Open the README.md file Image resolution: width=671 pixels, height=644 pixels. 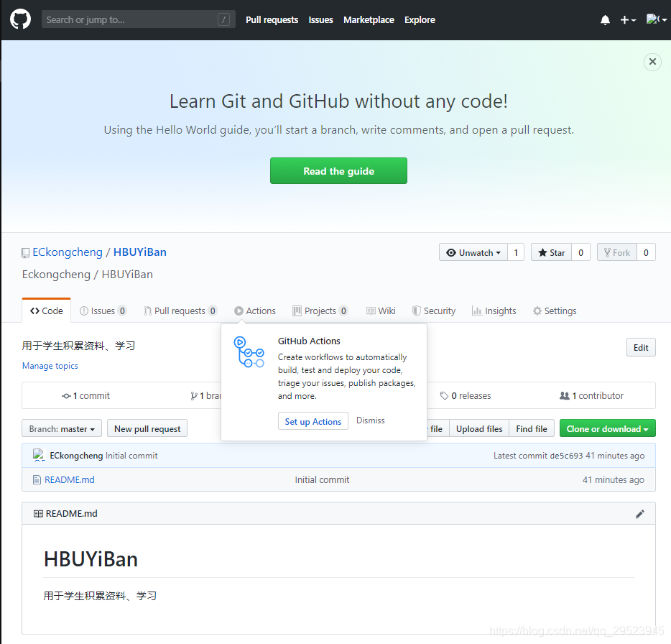[x=69, y=479]
